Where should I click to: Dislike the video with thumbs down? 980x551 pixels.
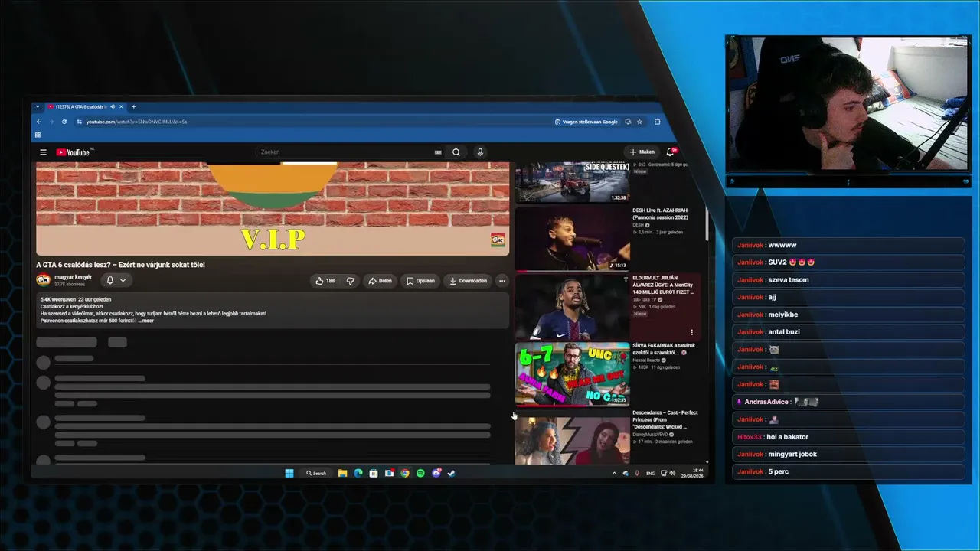350,281
